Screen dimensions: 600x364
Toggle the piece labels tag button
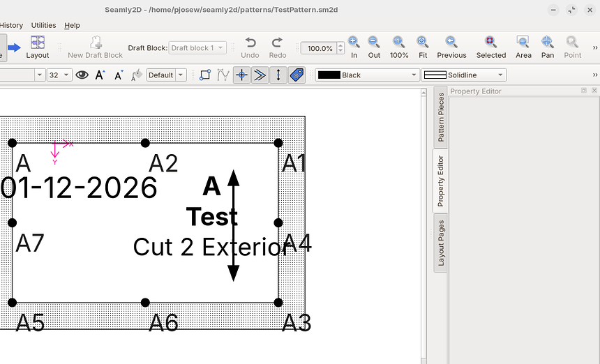tap(297, 75)
